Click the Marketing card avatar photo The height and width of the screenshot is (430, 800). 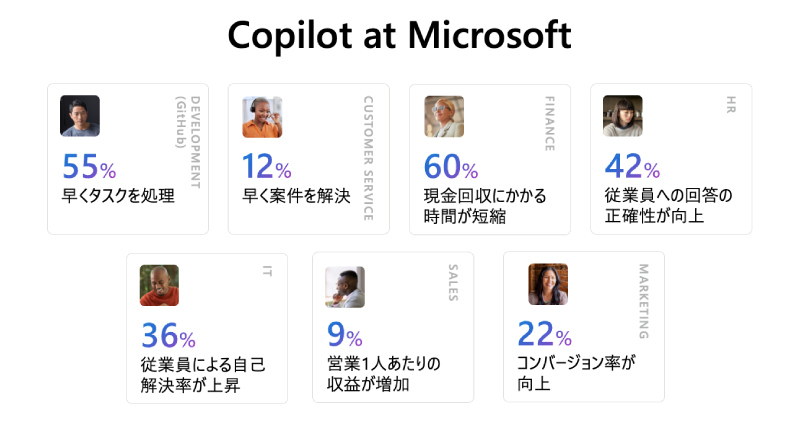548,284
